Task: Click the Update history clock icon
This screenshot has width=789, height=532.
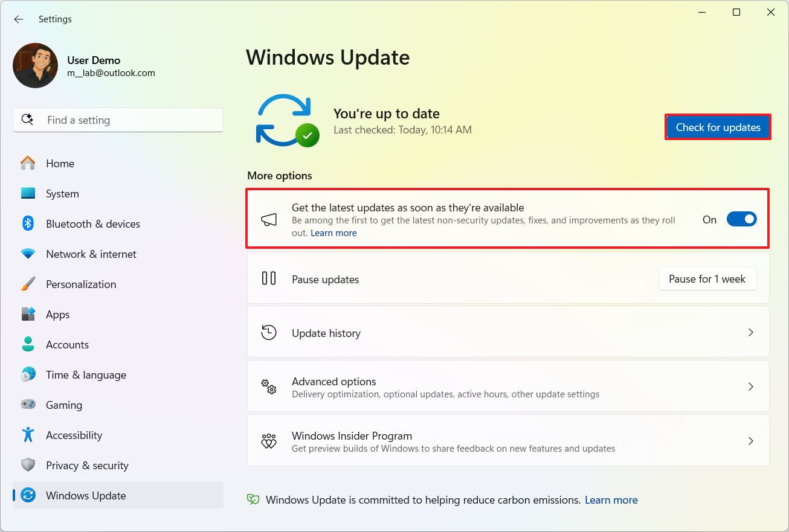Action: click(x=269, y=333)
